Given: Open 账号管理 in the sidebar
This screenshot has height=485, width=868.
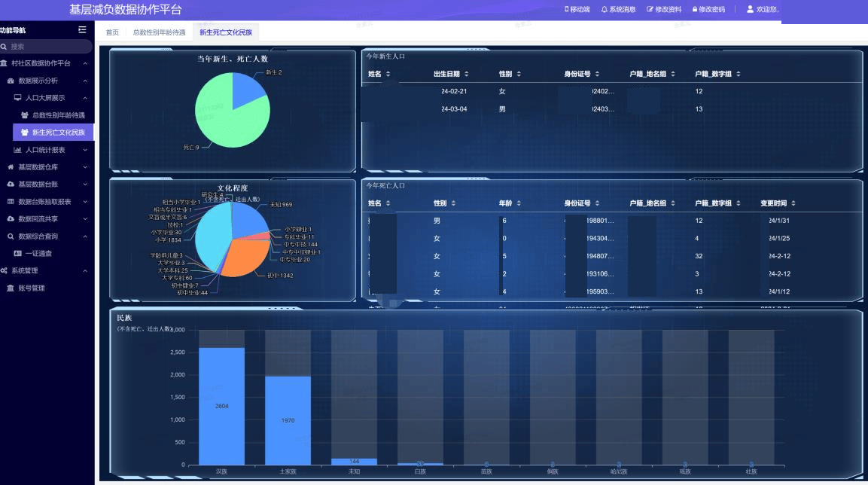Looking at the screenshot, I should click(x=32, y=288).
